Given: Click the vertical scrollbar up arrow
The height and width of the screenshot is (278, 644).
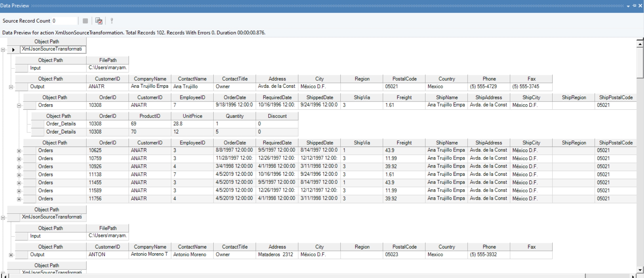Looking at the screenshot, I should point(640,44).
